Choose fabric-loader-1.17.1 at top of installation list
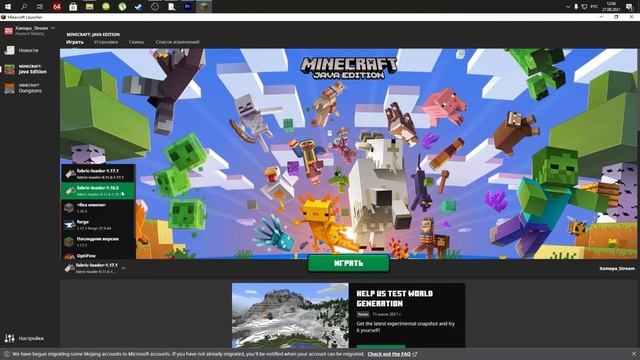Image resolution: width=640 pixels, height=360 pixels. [98, 173]
